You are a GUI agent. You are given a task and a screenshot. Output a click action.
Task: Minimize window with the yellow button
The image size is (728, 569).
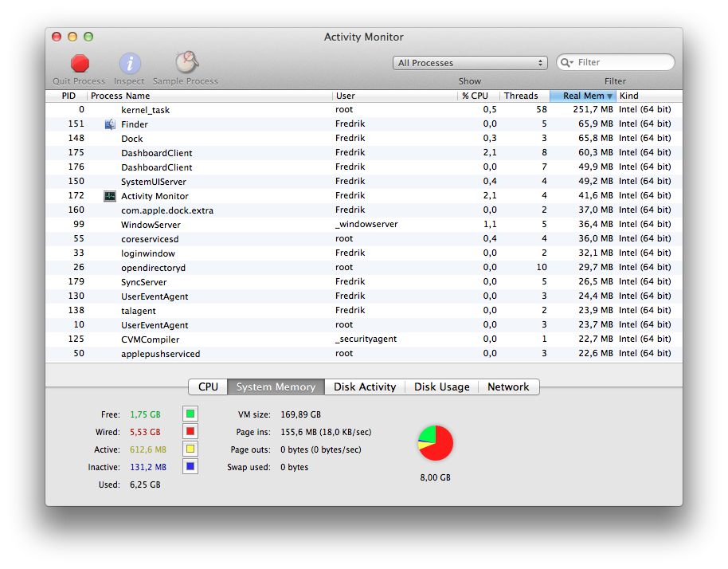pyautogui.click(x=72, y=37)
